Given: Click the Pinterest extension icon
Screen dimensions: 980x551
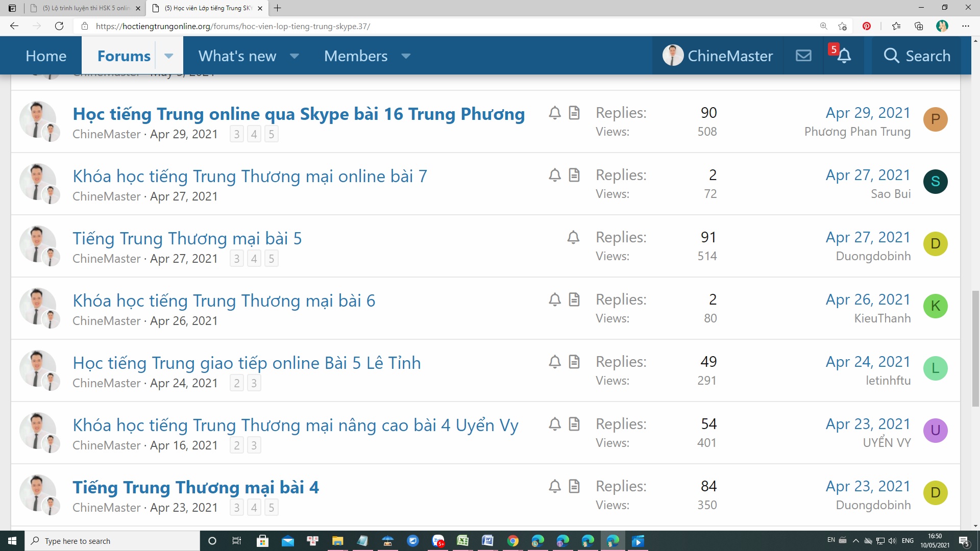Looking at the screenshot, I should 867,26.
